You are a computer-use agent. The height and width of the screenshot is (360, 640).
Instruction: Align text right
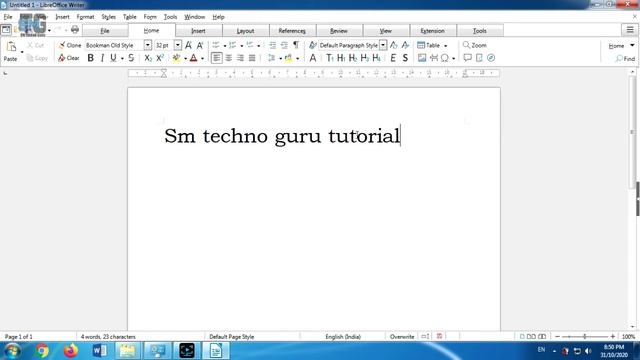click(240, 58)
